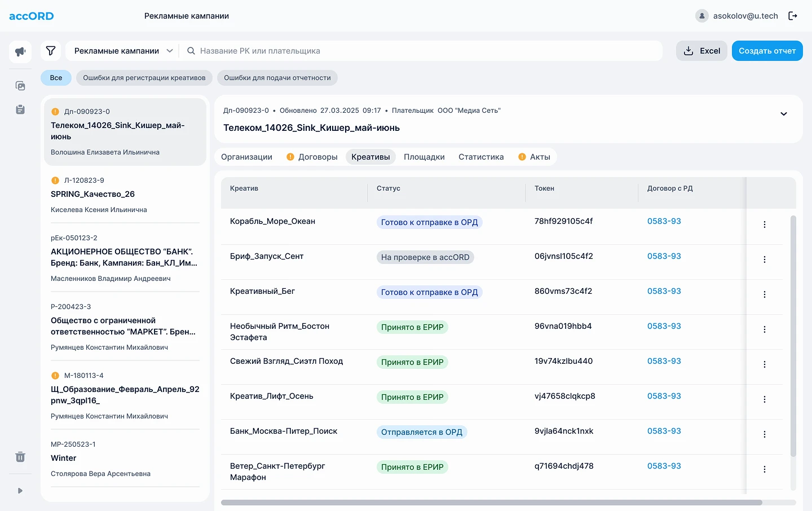Open contract link 0583-93 for Бриф_Запуск_Сент
Image resolution: width=812 pixels, height=511 pixels.
pos(664,256)
